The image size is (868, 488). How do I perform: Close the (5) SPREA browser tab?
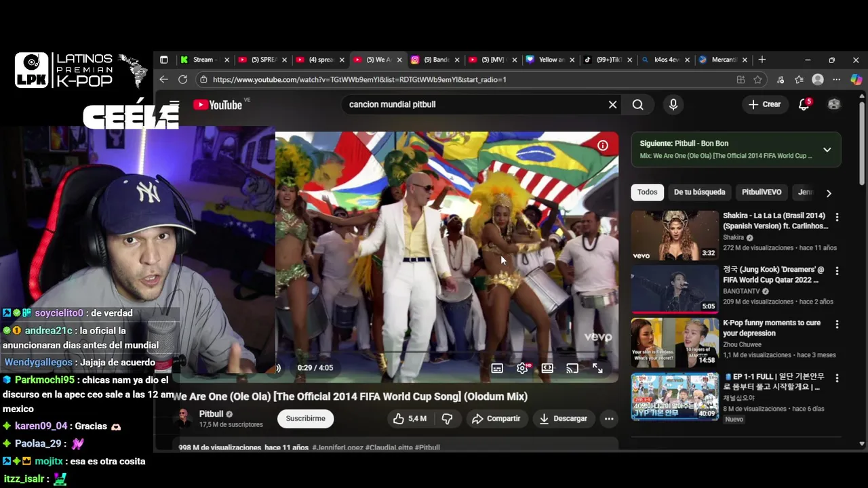click(x=285, y=60)
